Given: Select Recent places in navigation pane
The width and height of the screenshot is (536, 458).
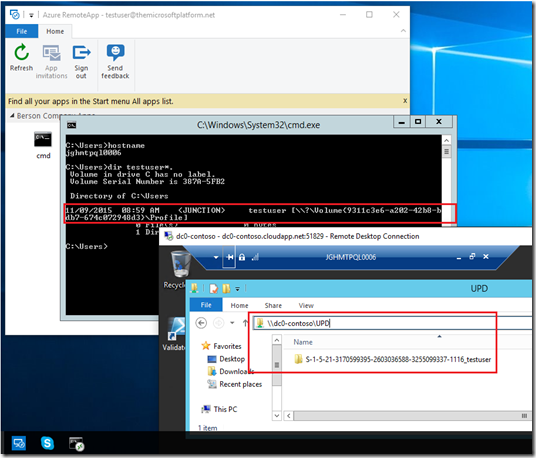Looking at the screenshot, I should 234,384.
